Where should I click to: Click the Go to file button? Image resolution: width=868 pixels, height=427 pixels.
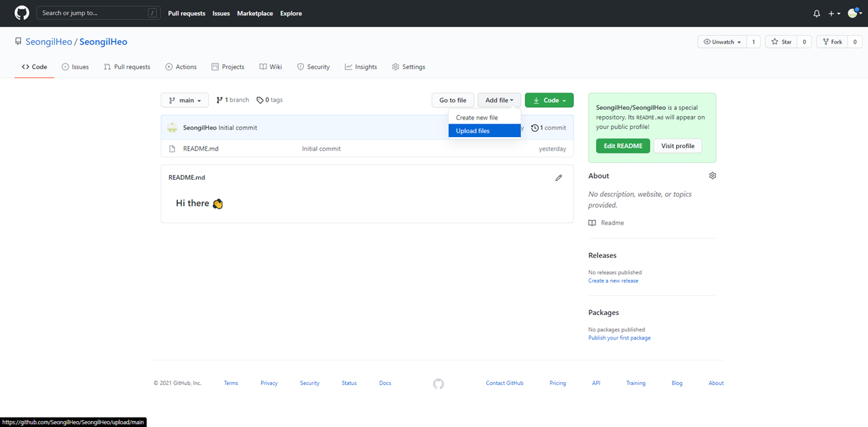453,100
